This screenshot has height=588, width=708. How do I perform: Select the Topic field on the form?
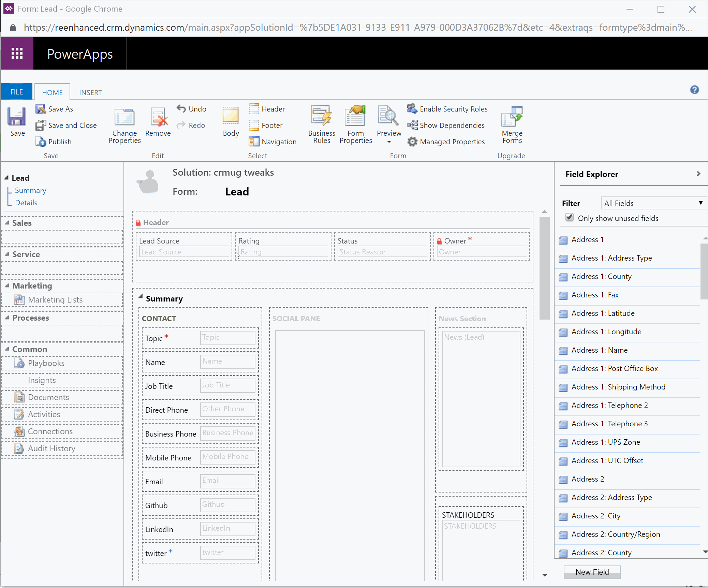tap(200, 338)
